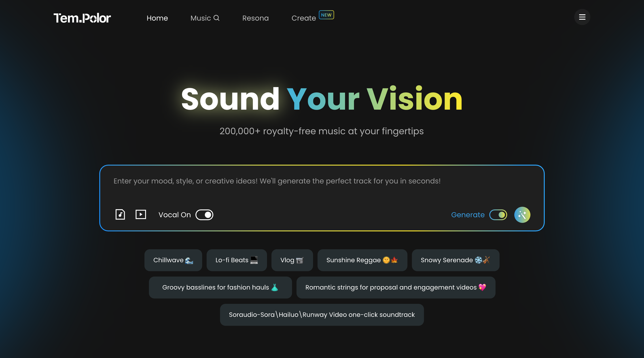Open the Resona page
The image size is (644, 358).
click(x=255, y=18)
